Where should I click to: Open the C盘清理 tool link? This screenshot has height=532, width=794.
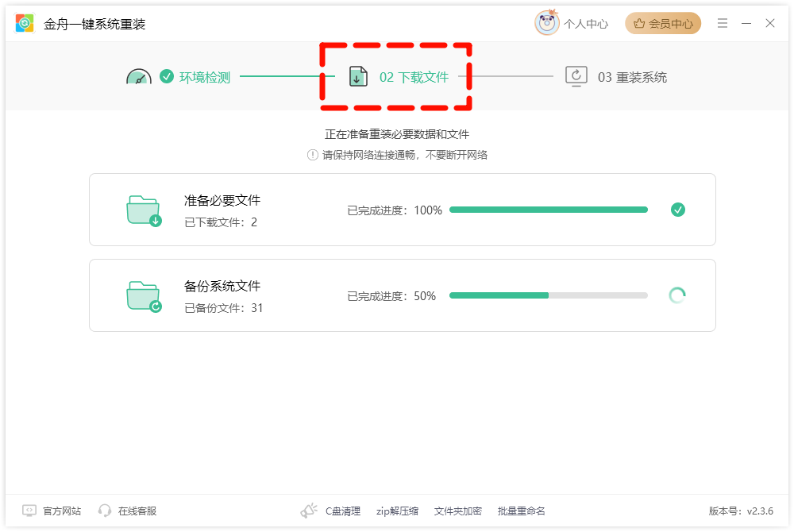coord(343,511)
